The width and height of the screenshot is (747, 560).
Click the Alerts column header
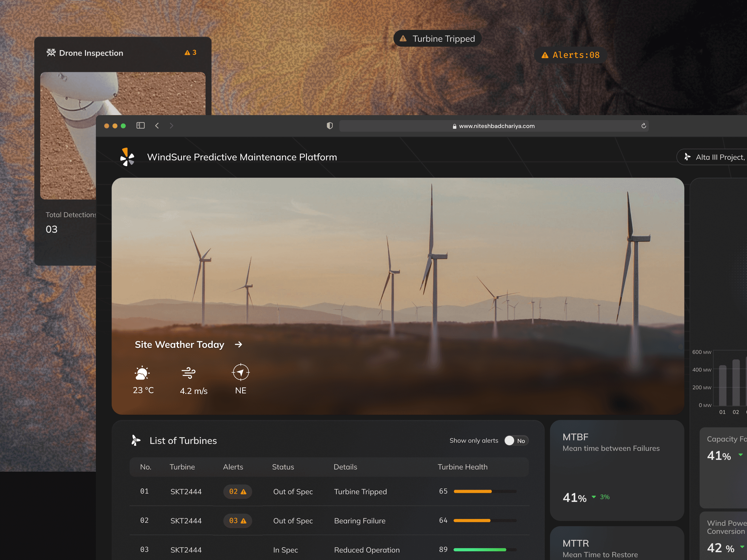(x=233, y=467)
